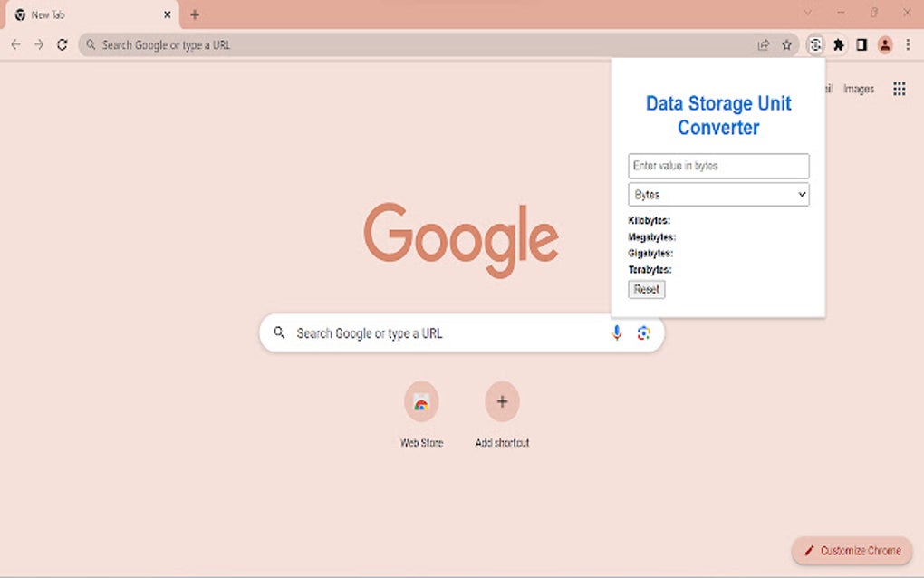Reload the current page
924x578 pixels.
[x=62, y=44]
